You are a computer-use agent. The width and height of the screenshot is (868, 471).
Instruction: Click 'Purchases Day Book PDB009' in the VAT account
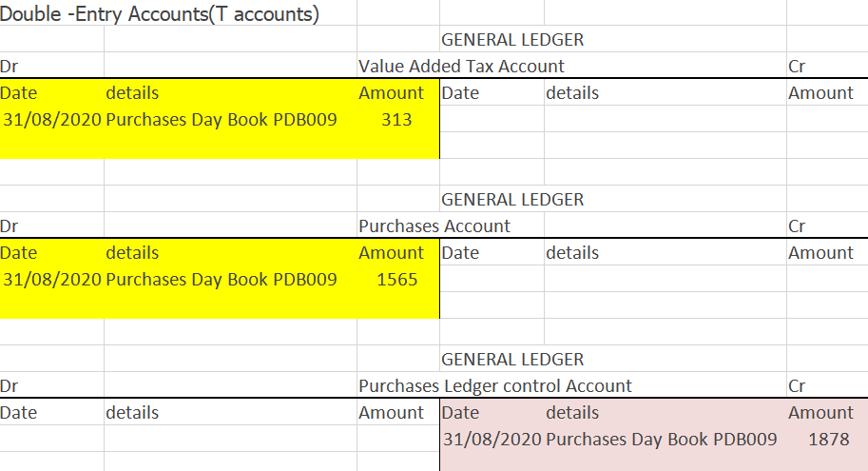pos(222,120)
